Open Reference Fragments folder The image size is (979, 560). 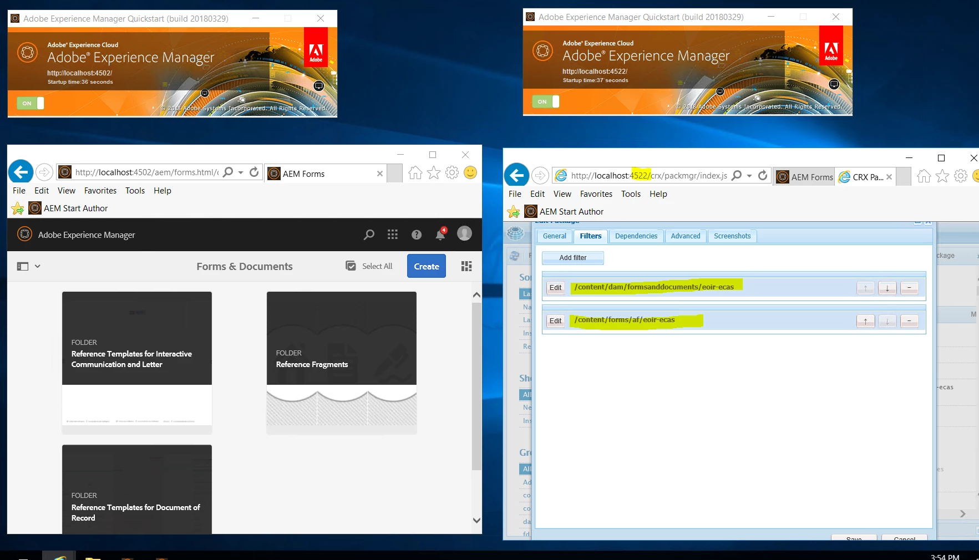click(342, 363)
